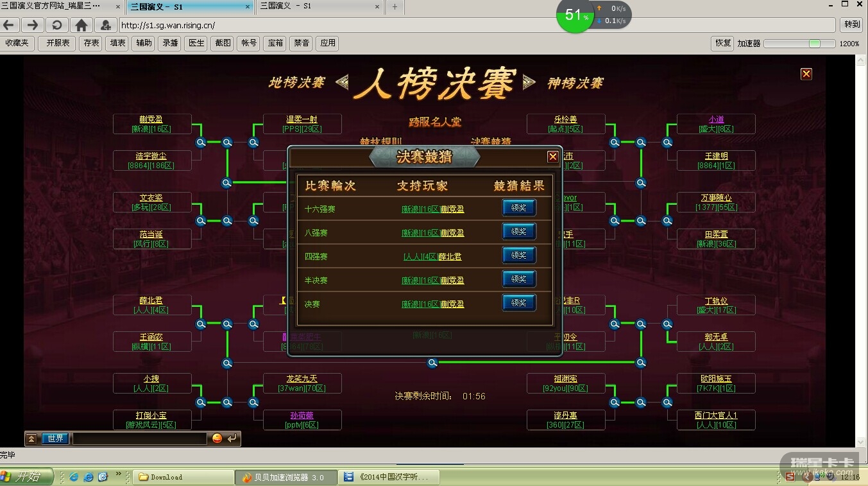Viewport: 868px width, 486px height.
Task: Go back to the previous page
Action: tap(10, 25)
